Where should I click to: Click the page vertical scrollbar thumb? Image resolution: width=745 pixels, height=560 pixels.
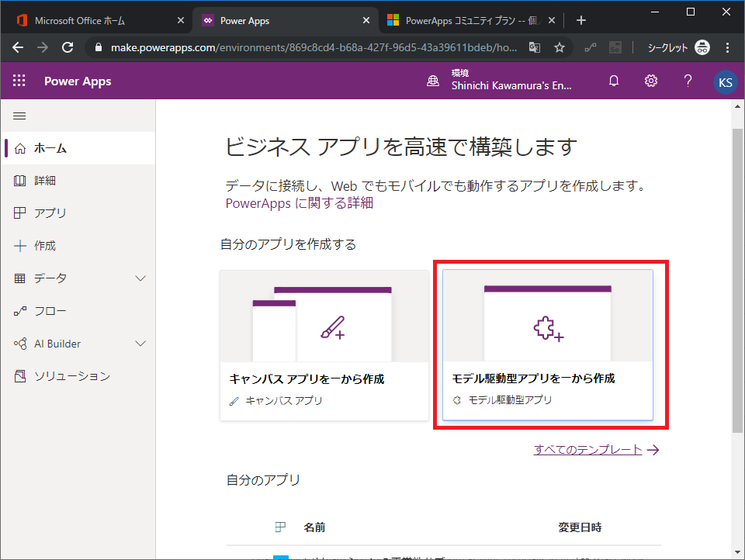(737, 280)
